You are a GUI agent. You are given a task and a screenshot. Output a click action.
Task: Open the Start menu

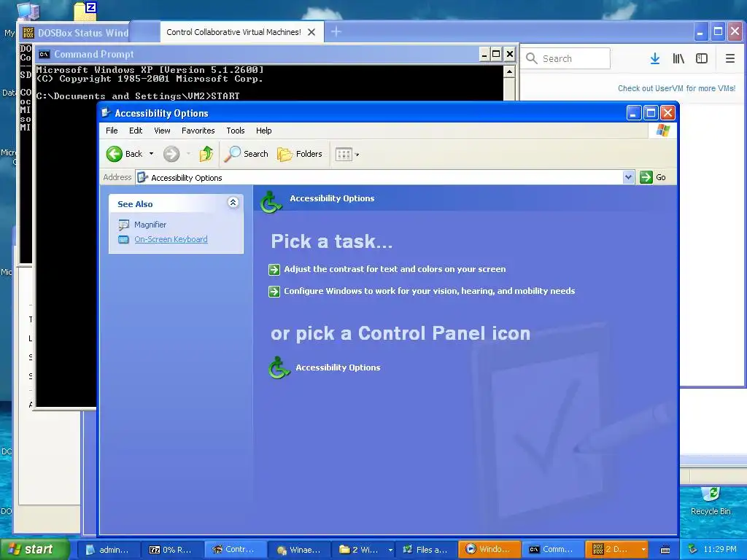[34, 550]
